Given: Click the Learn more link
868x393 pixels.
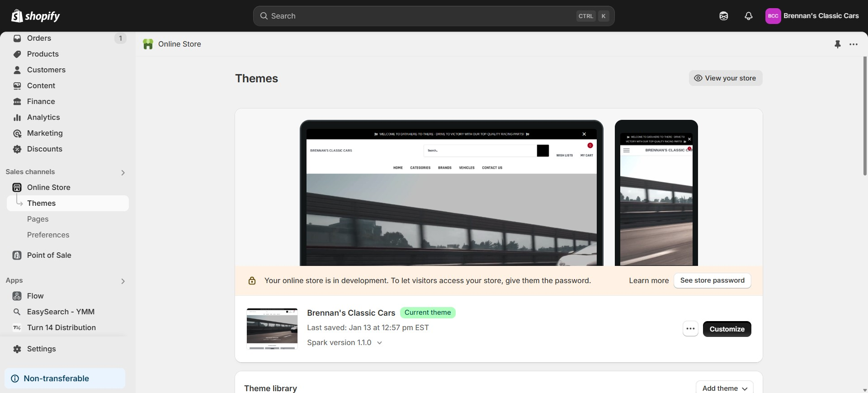Looking at the screenshot, I should (649, 281).
